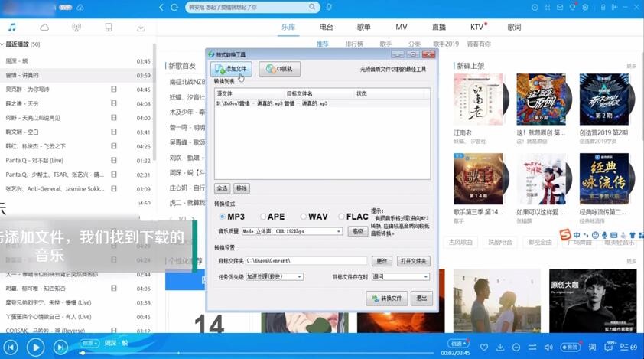
Task: Switch to the 电台 tab
Action: [326, 27]
